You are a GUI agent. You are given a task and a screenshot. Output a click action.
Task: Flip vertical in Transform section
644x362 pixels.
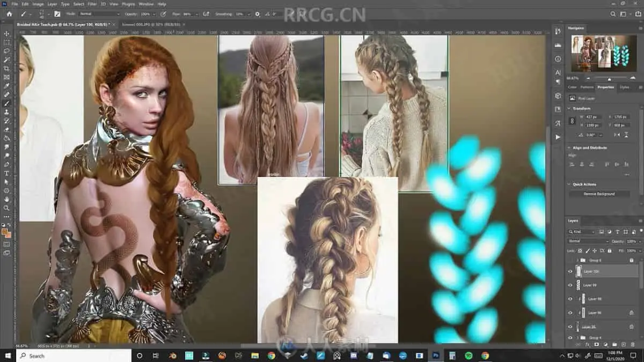click(627, 135)
